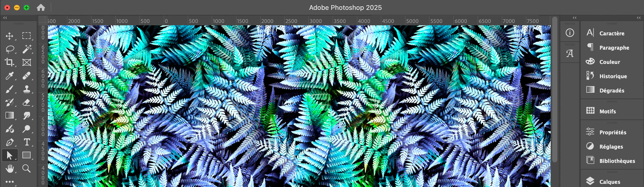Select the Path Selection tool
This screenshot has height=187, width=644.
(x=10, y=155)
